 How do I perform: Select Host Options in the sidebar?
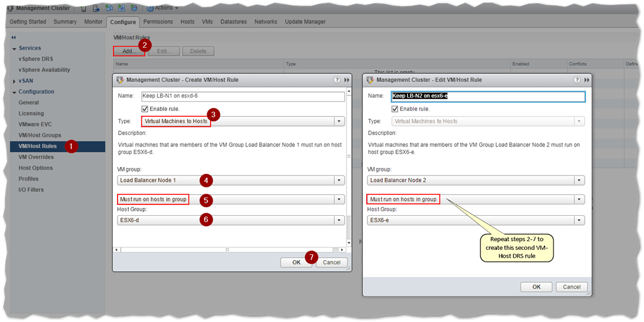(x=36, y=168)
